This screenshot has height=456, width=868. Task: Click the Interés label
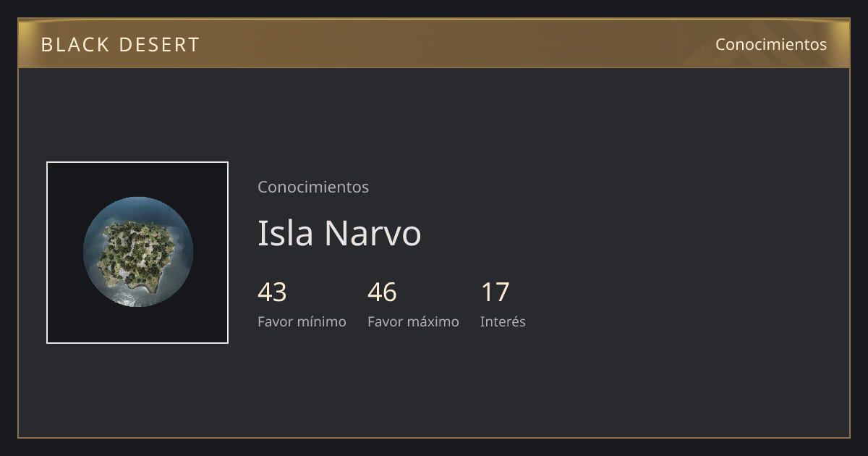coord(503,321)
